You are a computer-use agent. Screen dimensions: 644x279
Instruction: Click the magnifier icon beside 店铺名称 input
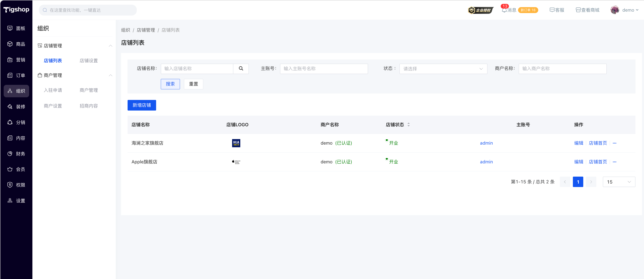tap(241, 69)
